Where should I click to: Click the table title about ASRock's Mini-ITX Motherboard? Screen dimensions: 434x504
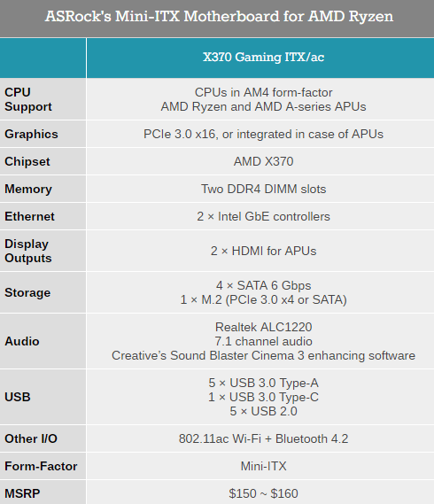(x=219, y=17)
